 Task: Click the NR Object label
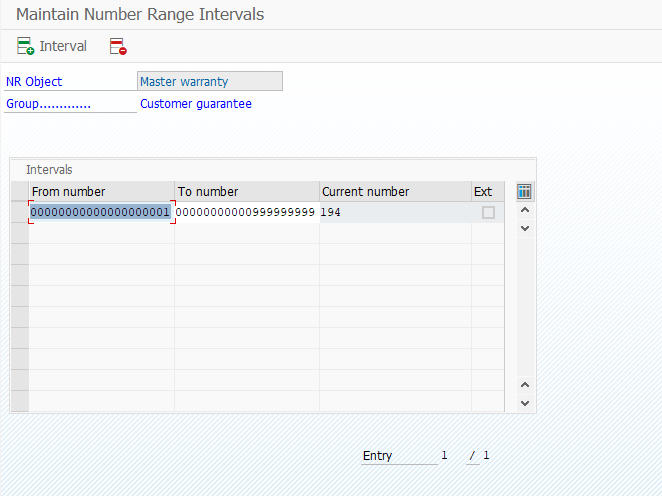click(34, 82)
